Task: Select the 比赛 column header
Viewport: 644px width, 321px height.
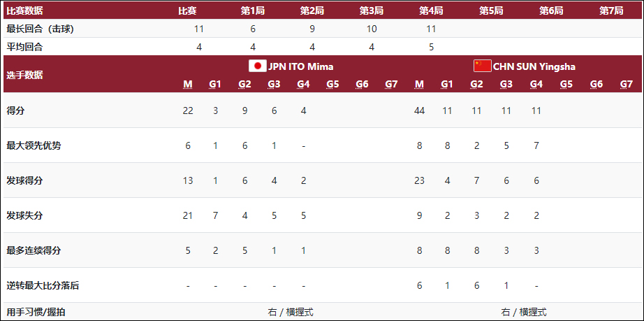Action: [x=187, y=10]
